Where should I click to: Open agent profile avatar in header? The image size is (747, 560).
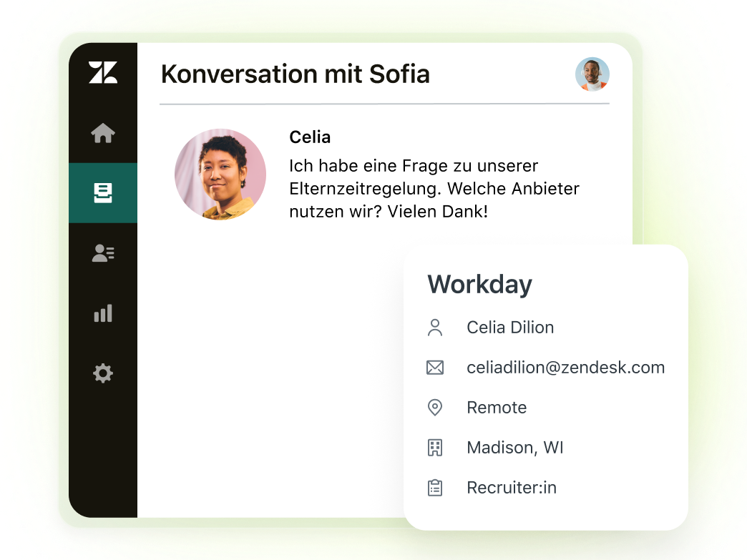click(x=592, y=74)
